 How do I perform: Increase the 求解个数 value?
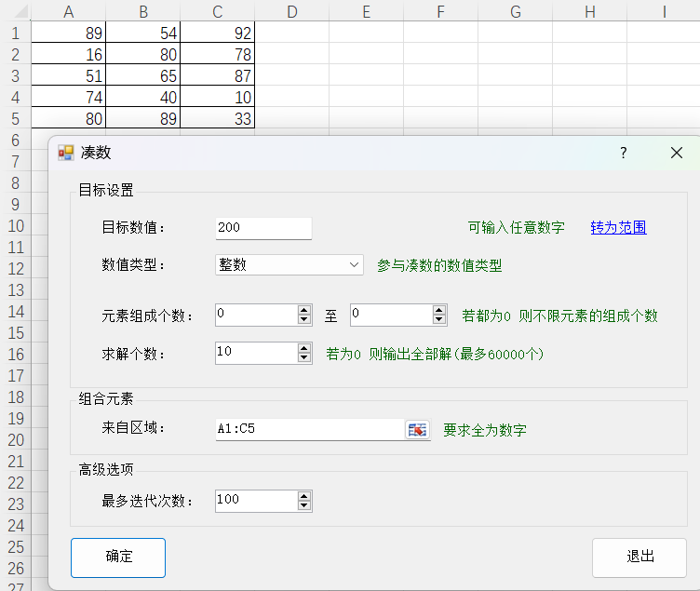[304, 349]
